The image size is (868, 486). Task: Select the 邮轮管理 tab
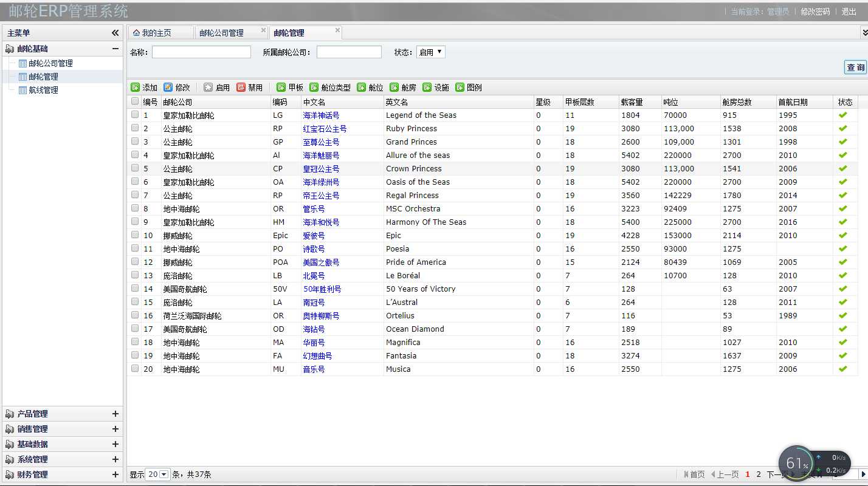[x=305, y=33]
